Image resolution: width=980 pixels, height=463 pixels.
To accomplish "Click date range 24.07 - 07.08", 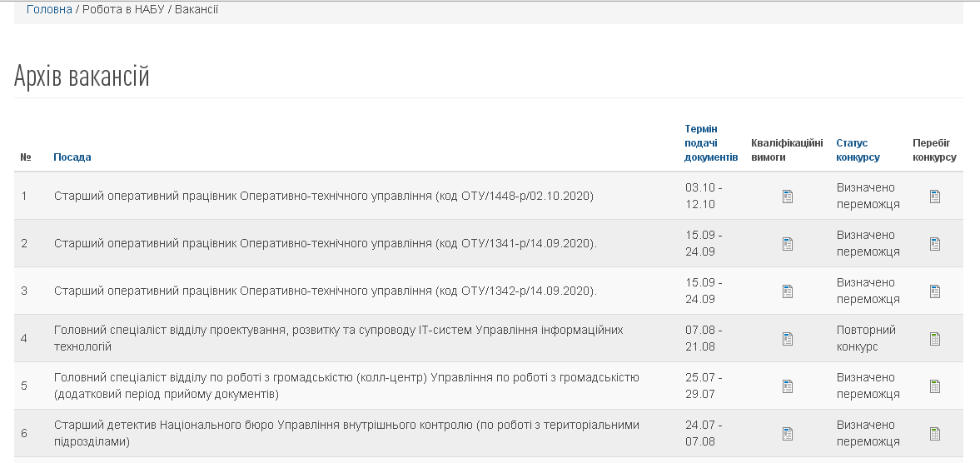I will (704, 433).
